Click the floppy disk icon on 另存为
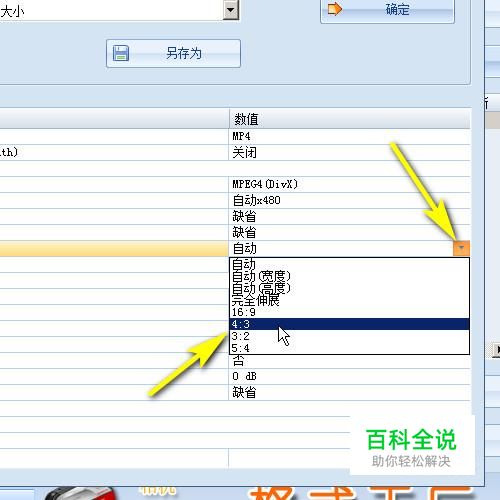This screenshot has width=500, height=500. pyautogui.click(x=121, y=53)
